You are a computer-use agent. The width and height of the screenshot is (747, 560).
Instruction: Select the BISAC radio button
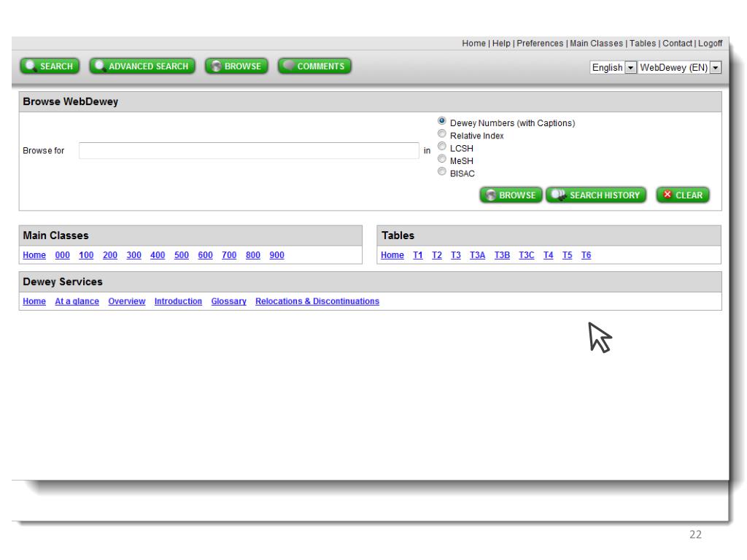441,171
